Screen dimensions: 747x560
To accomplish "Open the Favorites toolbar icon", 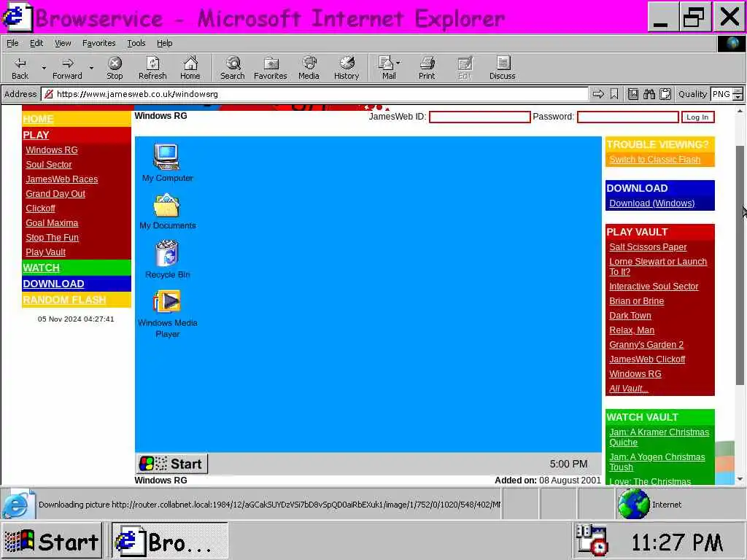I will click(271, 68).
